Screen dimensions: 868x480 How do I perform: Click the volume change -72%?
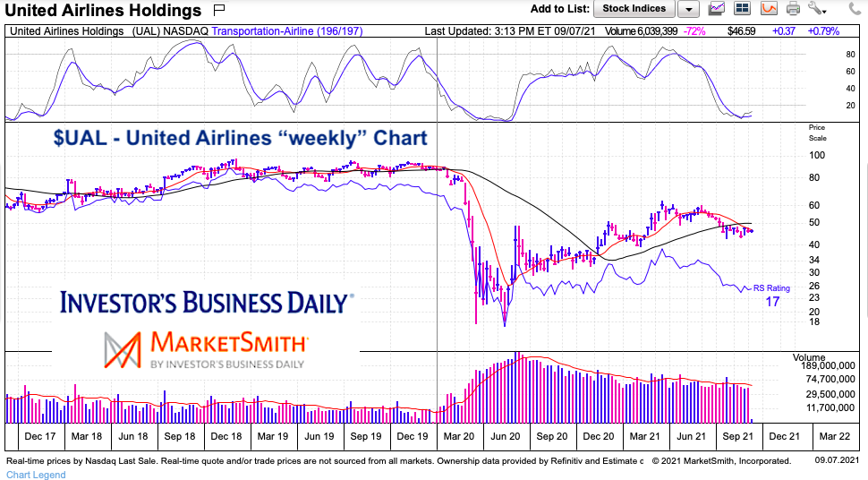point(694,31)
